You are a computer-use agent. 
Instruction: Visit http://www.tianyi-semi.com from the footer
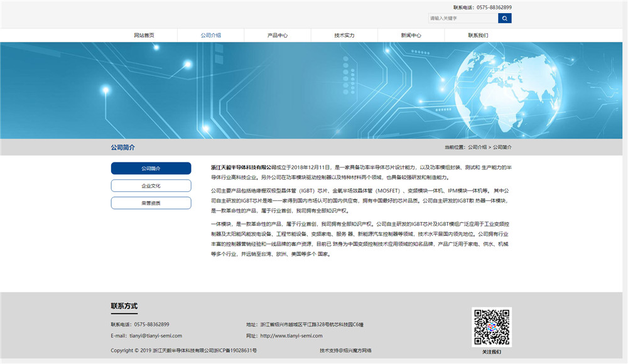point(291,335)
